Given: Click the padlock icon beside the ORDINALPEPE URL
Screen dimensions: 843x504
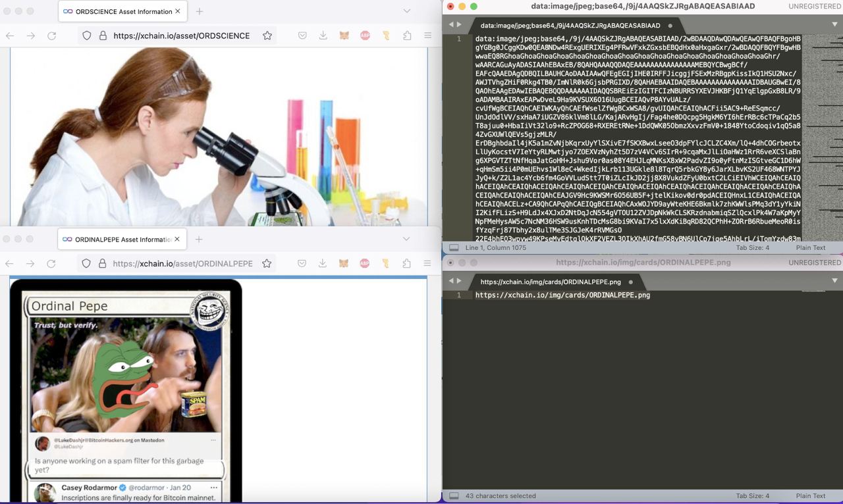Looking at the screenshot, I should [x=102, y=263].
